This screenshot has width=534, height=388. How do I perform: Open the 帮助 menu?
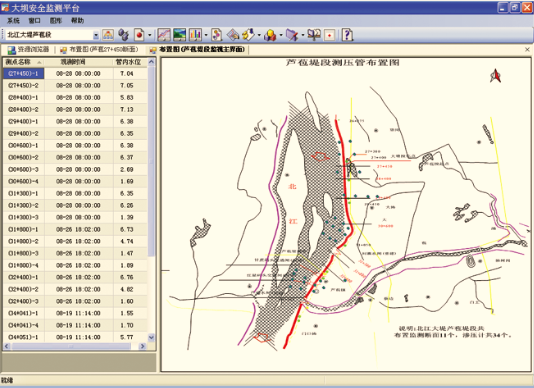77,21
